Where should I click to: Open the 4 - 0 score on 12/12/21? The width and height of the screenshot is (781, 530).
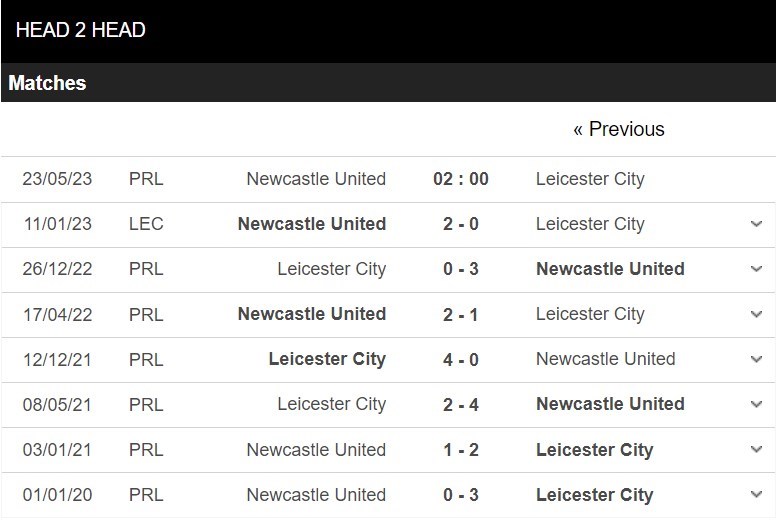point(461,359)
